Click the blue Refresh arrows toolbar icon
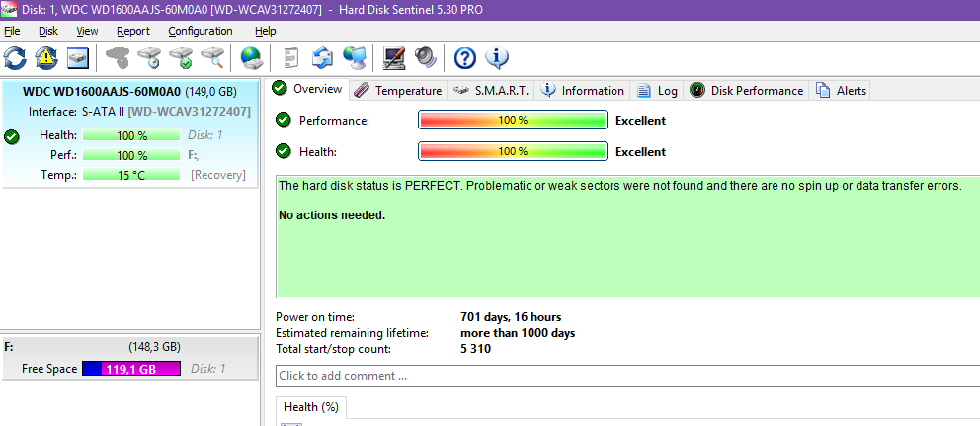 pyautogui.click(x=15, y=58)
